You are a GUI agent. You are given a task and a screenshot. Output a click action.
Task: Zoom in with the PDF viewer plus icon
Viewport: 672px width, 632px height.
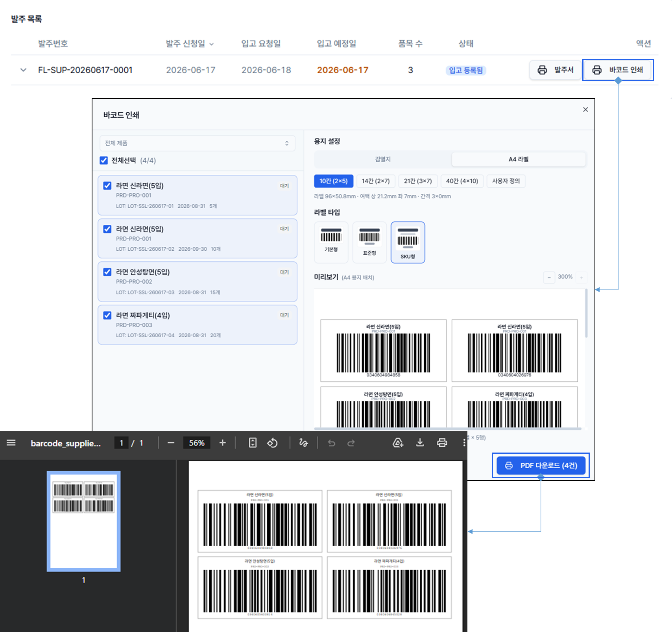pos(223,443)
